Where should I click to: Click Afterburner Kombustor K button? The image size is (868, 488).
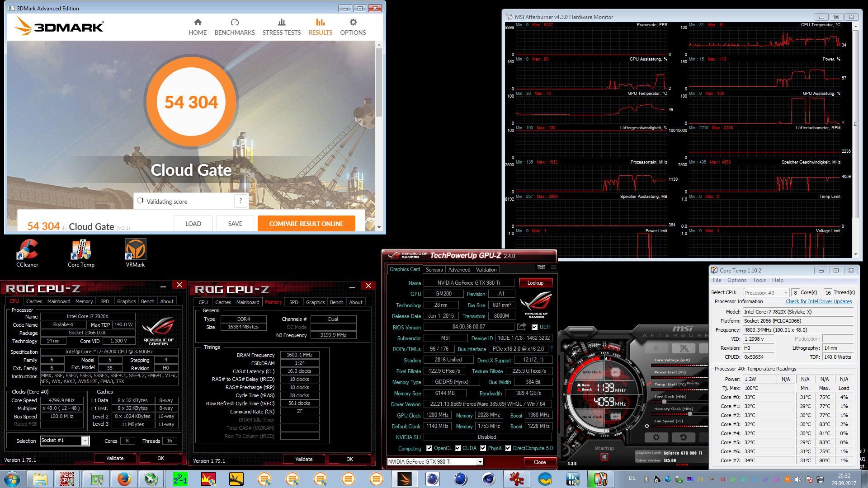(x=656, y=348)
